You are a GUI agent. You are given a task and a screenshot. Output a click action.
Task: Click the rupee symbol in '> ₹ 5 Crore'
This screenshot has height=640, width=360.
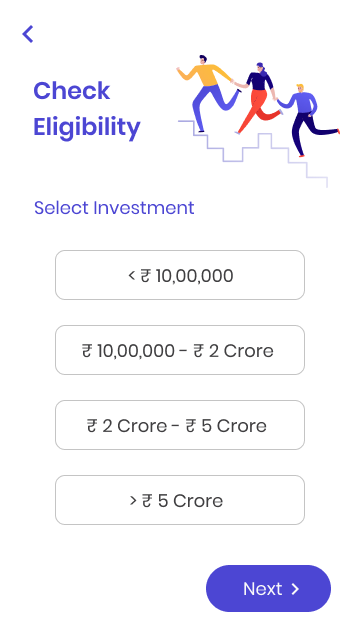click(x=147, y=501)
